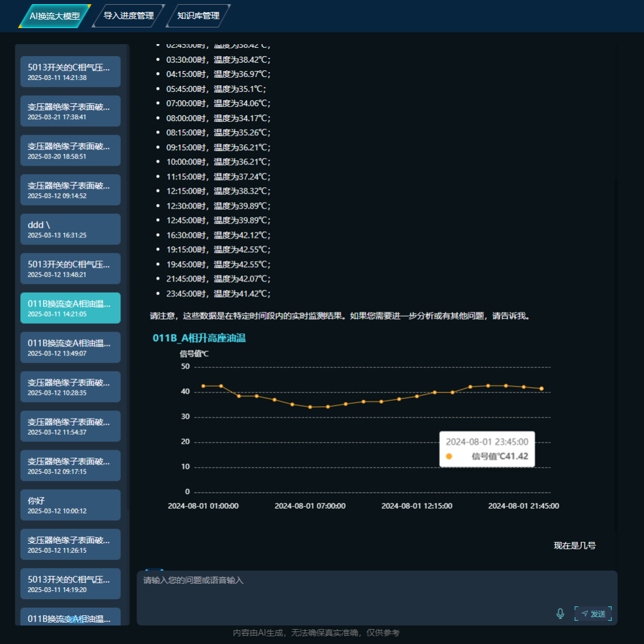Open the 你好 conversation
This screenshot has height=644, width=644.
70,504
